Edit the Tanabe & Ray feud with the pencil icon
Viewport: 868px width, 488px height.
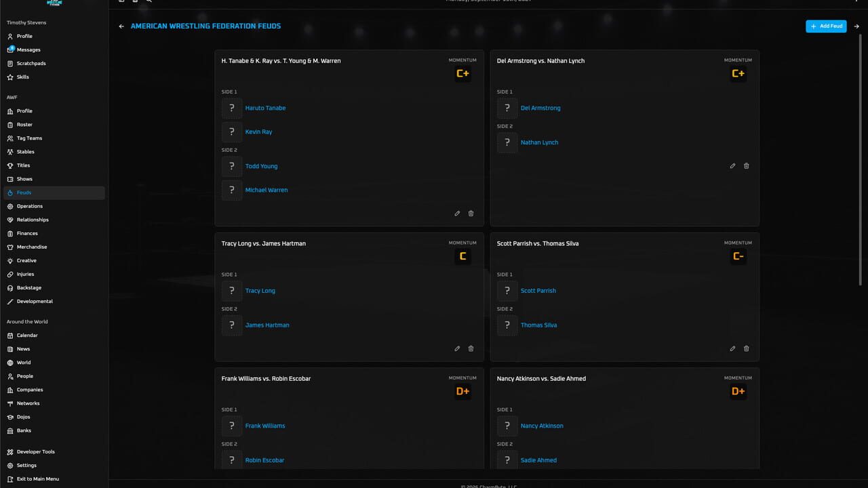pyautogui.click(x=457, y=213)
